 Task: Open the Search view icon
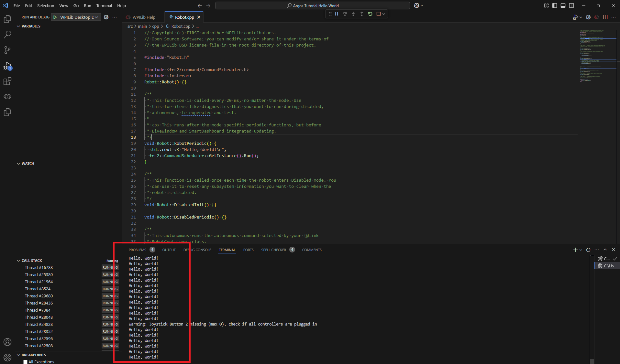7,34
